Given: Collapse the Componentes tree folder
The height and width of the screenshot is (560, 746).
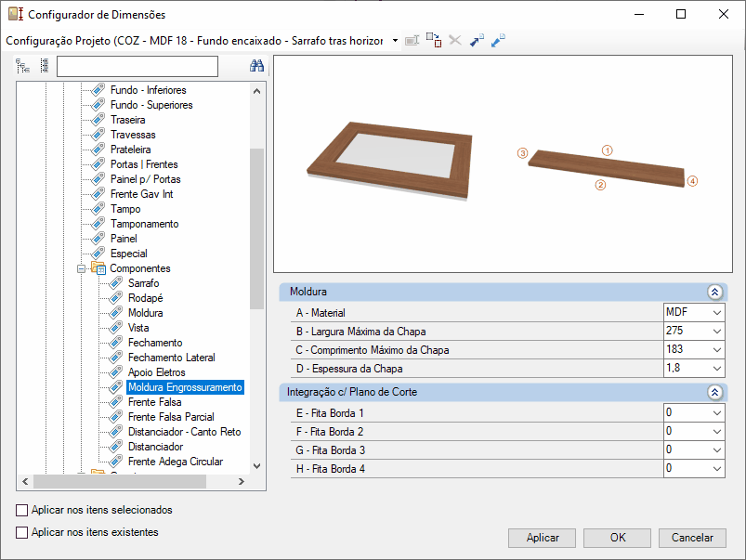Looking at the screenshot, I should (x=82, y=268).
